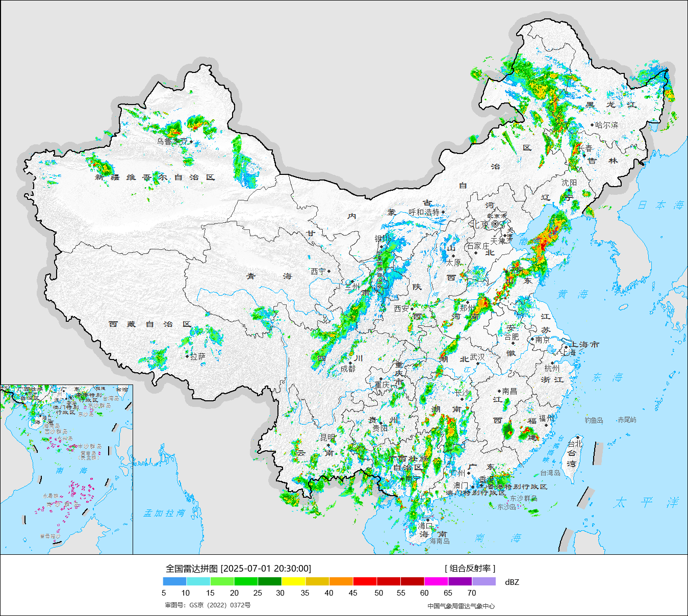Select the Kunming city marker
The image size is (688, 616).
pos(329,445)
